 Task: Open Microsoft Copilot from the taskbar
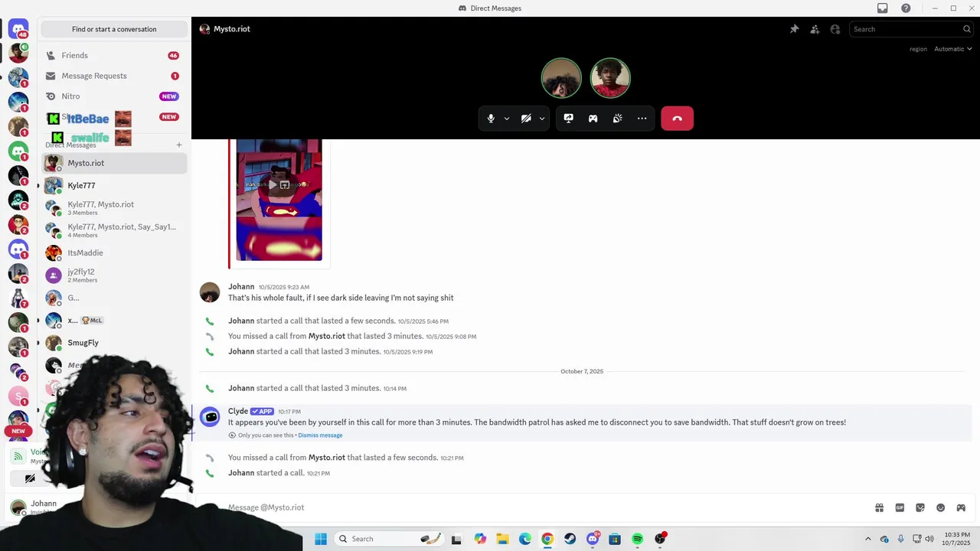480,539
